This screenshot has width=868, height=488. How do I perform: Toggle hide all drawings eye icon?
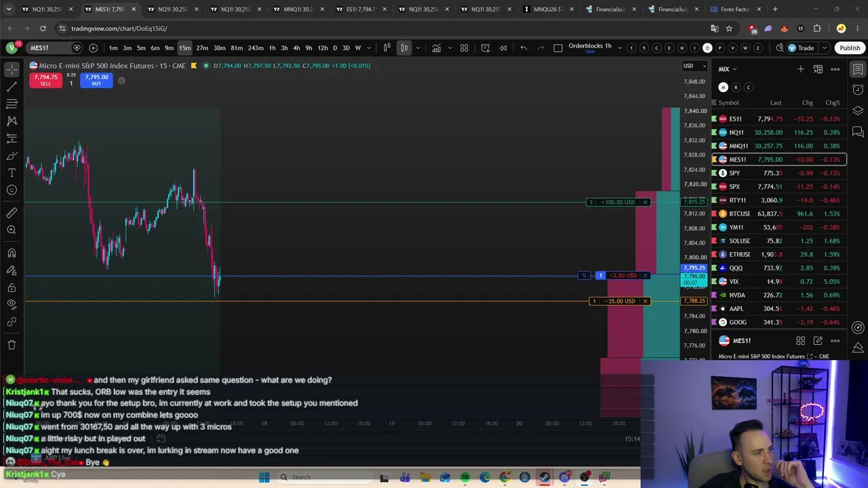click(x=12, y=304)
